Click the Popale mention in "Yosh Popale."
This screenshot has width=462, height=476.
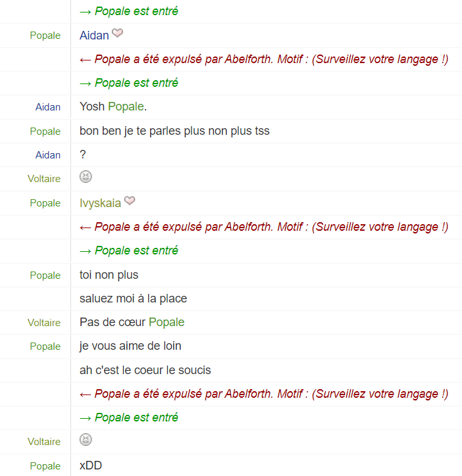(126, 107)
